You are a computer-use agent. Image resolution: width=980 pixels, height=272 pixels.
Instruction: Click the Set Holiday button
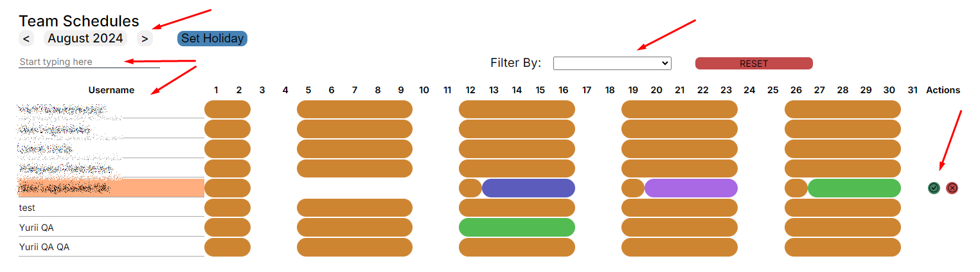click(x=212, y=39)
